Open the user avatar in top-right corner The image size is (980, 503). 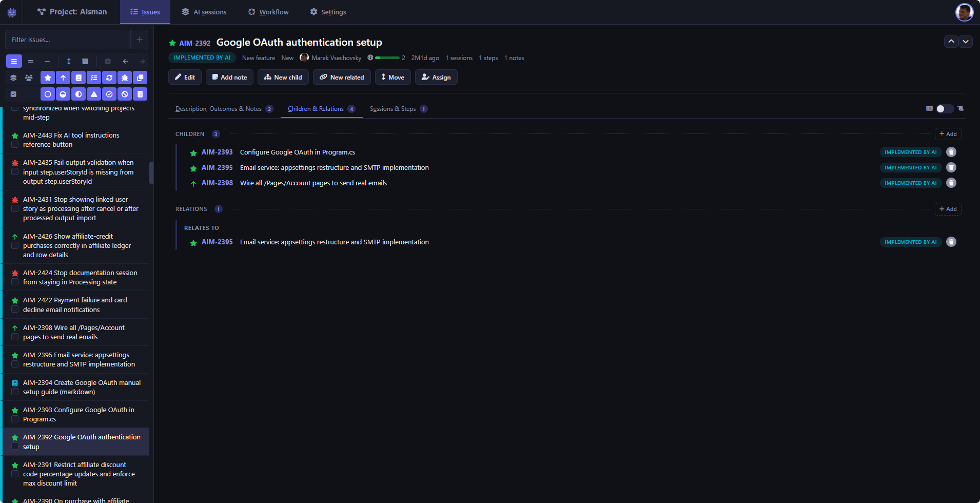tap(964, 12)
